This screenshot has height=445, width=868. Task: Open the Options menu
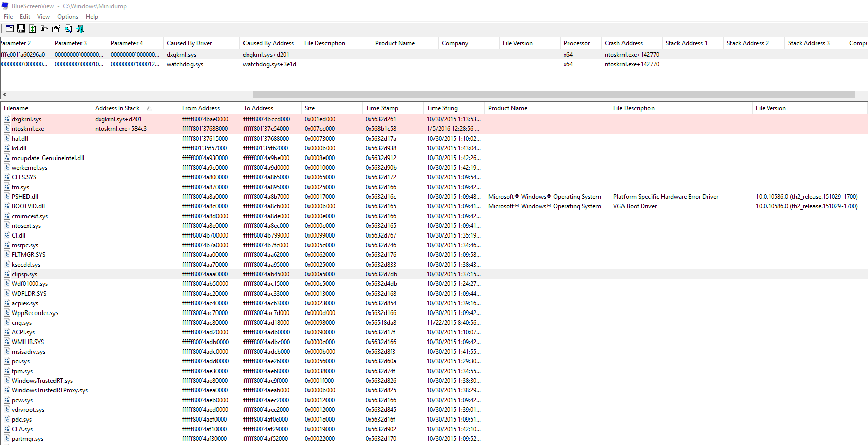(x=68, y=17)
